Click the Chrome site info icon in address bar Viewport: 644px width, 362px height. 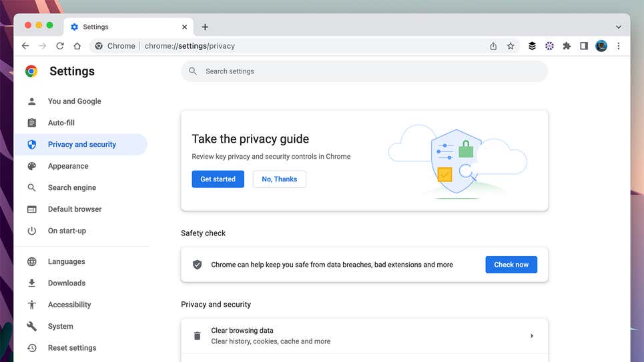coord(99,46)
